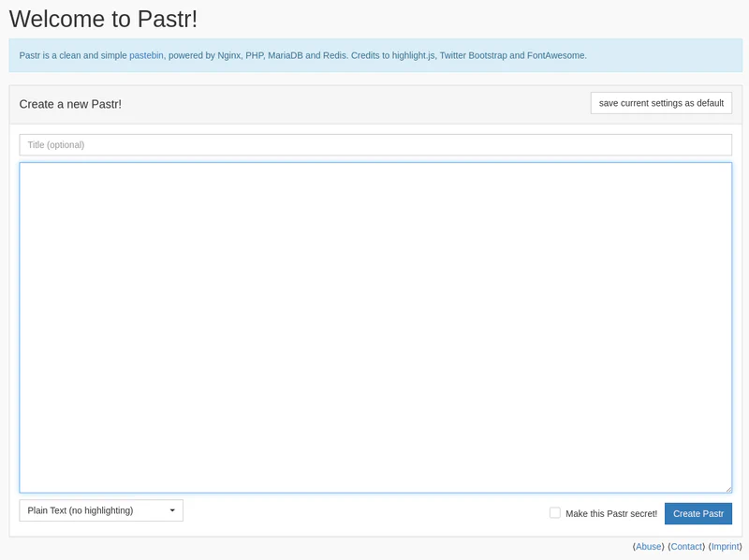Screen dimensions: 749x560
Task: Open the Contact page
Action: pos(689,545)
